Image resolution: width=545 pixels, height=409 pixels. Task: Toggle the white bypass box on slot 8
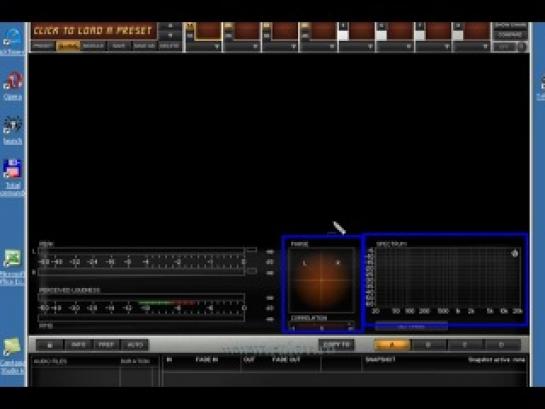(x=458, y=35)
